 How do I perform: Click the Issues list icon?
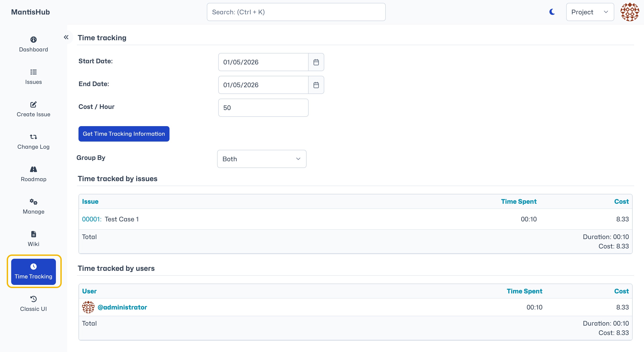[34, 72]
